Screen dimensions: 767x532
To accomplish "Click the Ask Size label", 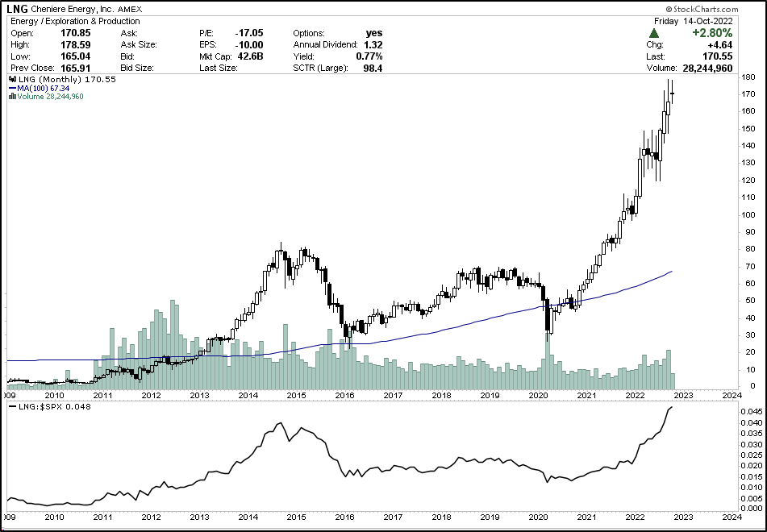I will (x=139, y=44).
